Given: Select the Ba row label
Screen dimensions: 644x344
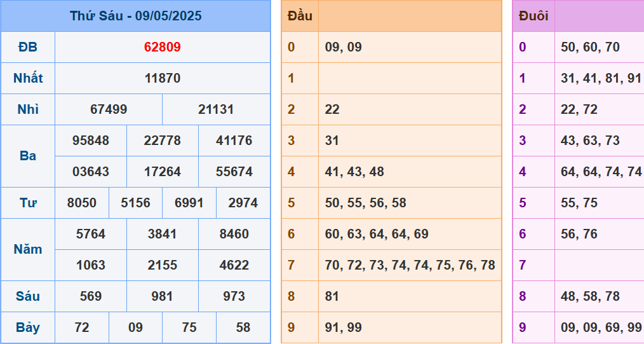Looking at the screenshot, I should (x=28, y=156).
